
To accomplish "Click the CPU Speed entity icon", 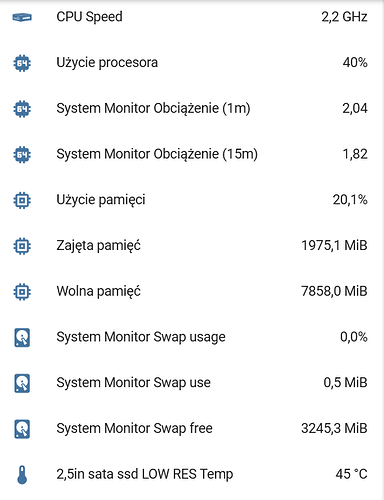I will [22, 17].
